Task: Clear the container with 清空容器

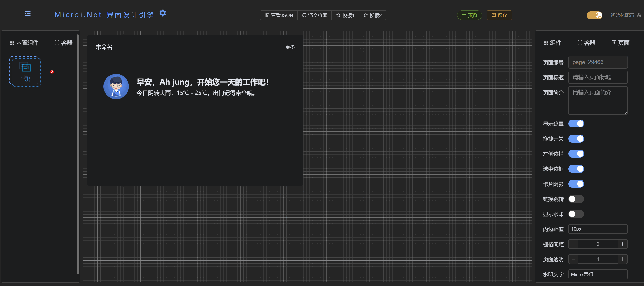Action: pyautogui.click(x=315, y=15)
